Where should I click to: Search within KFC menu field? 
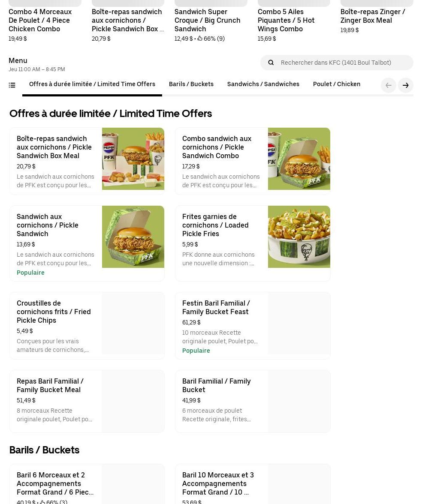[x=337, y=63]
